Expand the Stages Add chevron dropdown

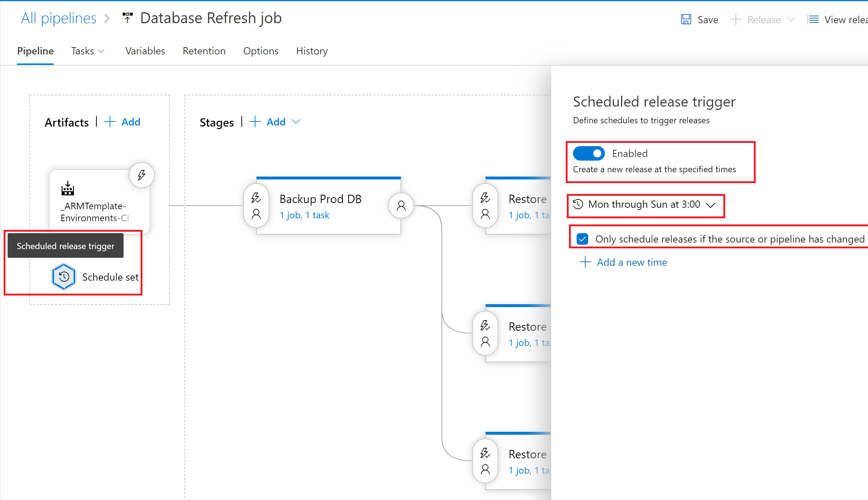(x=296, y=122)
